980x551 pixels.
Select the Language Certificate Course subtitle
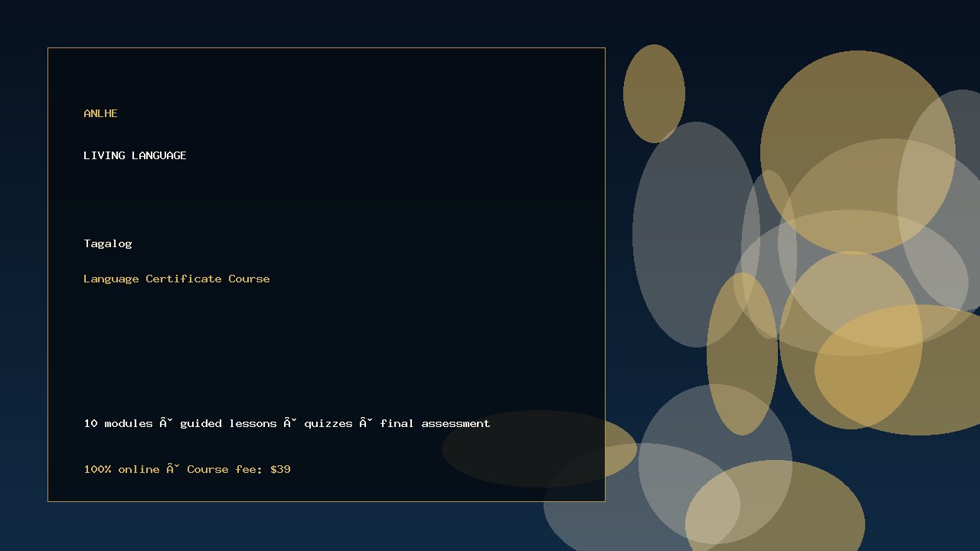click(177, 279)
